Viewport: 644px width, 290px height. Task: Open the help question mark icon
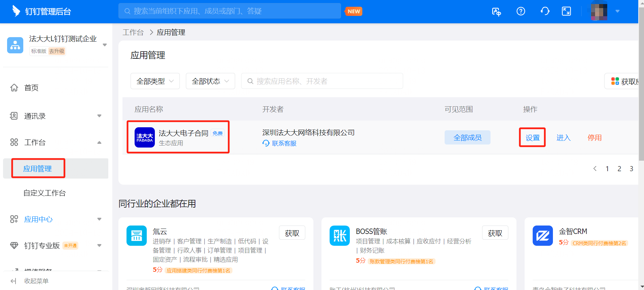[x=521, y=11]
